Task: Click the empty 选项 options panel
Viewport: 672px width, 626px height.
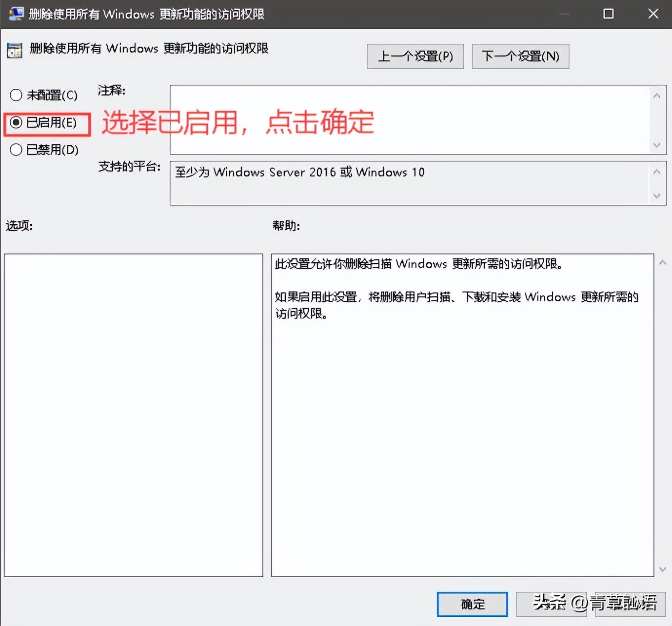Action: [134, 415]
